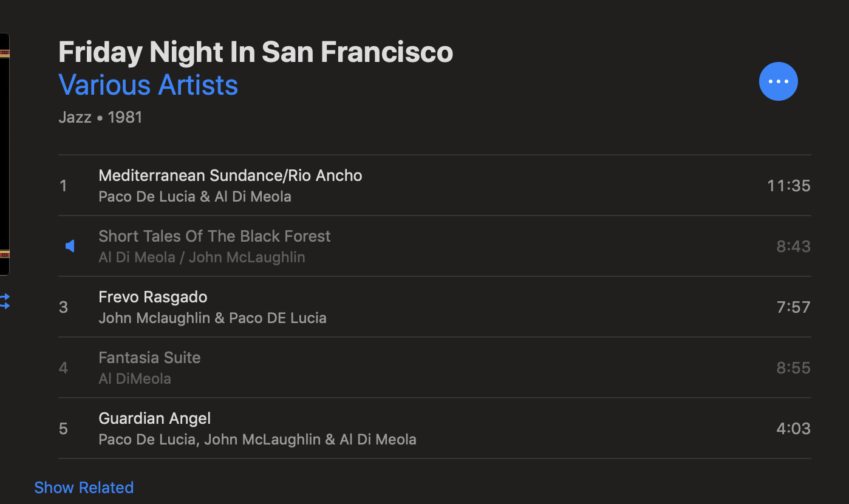Click the Jazz genre label
The width and height of the screenshot is (849, 504).
click(75, 117)
